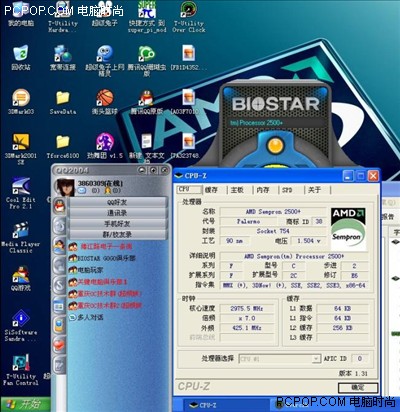The width and height of the screenshot is (400, 412).
Task: Switch to SPD tab in CPU-Z
Action: tap(287, 190)
